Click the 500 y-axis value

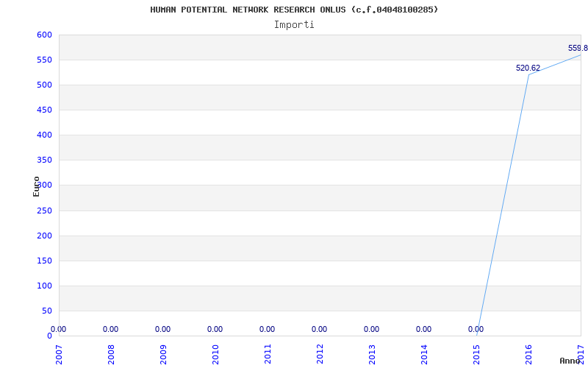[x=44, y=85]
